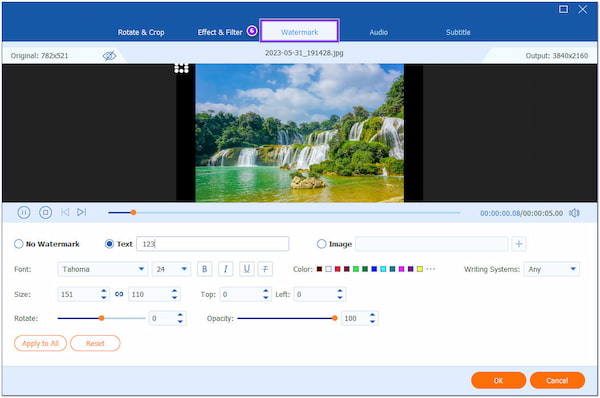600x398 pixels.
Task: Decrease the Left position value
Action: point(340,297)
